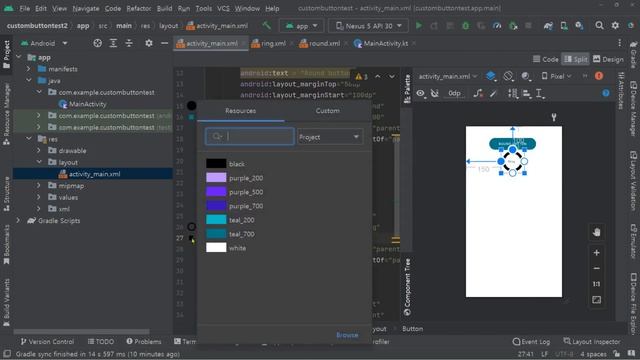Open the Pixel device dropdown in preview
This screenshot has height=360, width=640.
[556, 76]
